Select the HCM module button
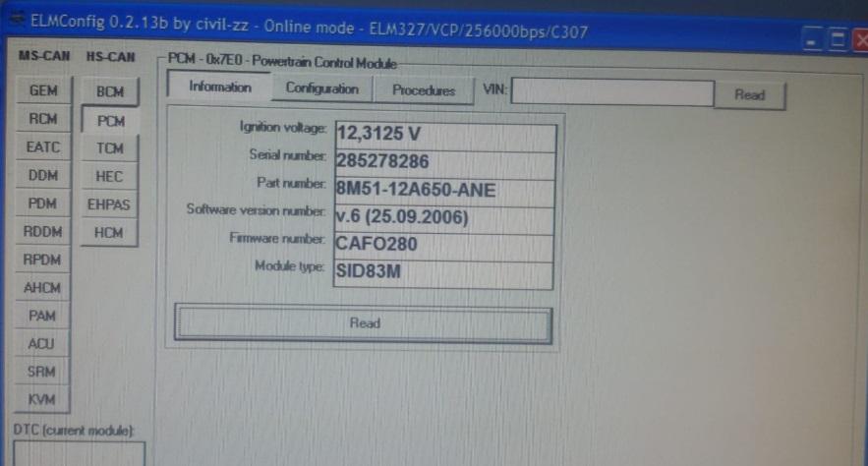This screenshot has height=466, width=868. click(x=109, y=233)
